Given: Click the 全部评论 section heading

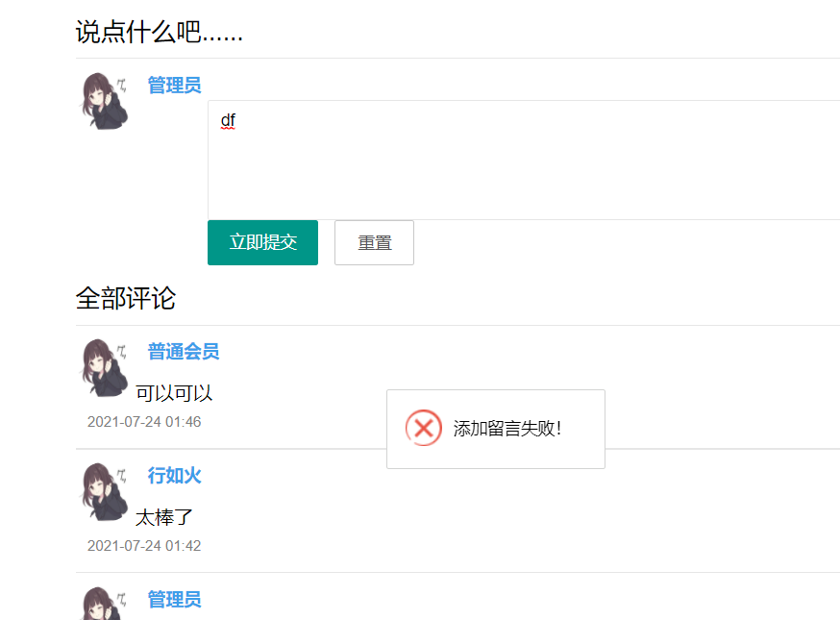Looking at the screenshot, I should (x=126, y=299).
